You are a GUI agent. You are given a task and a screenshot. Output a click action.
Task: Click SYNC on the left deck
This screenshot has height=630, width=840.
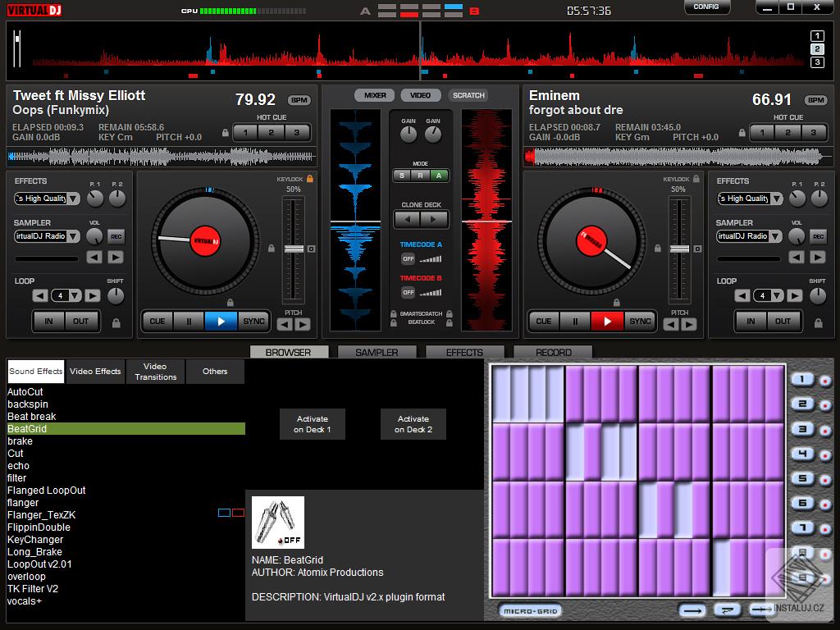point(254,322)
